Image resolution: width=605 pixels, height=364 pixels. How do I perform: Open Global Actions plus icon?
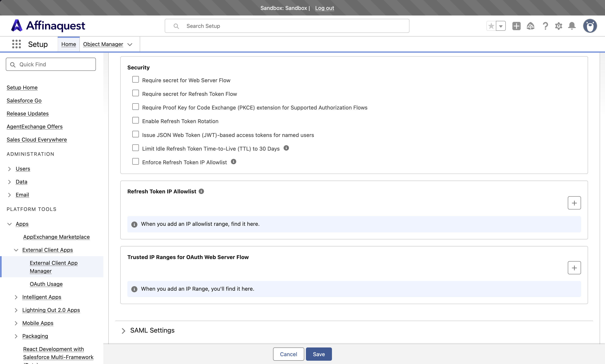(516, 26)
